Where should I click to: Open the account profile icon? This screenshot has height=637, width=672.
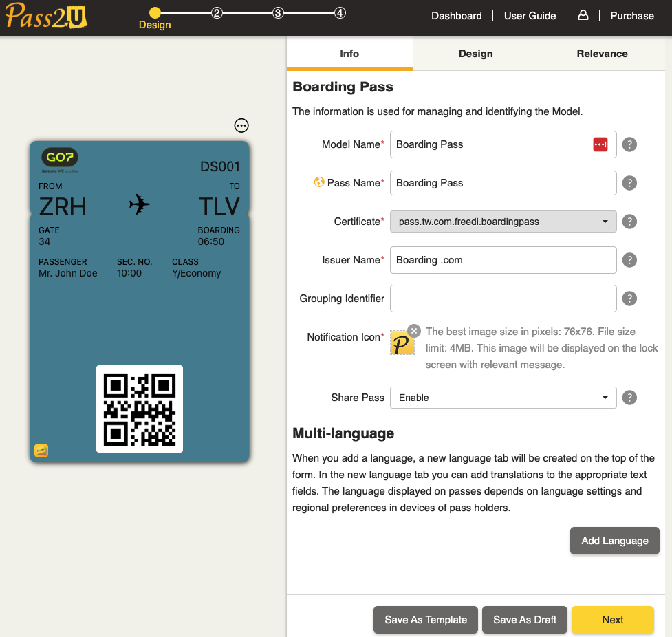[x=583, y=15]
